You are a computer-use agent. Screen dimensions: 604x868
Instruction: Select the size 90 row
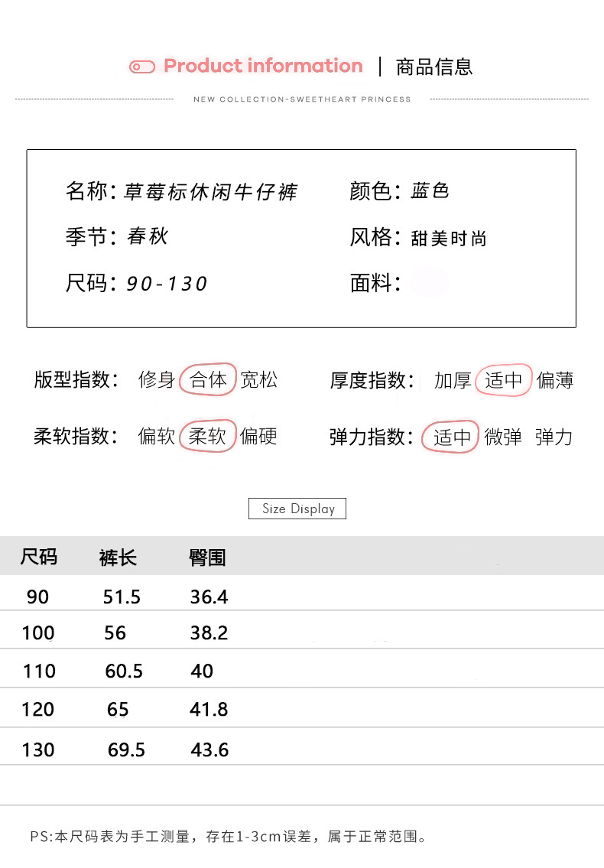(37, 597)
